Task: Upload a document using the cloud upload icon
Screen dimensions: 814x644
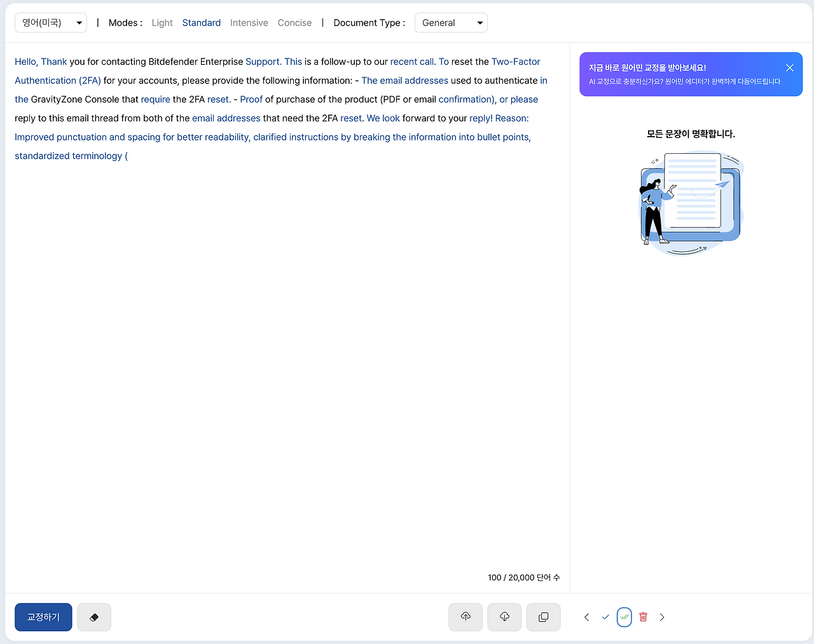Action: coord(465,617)
